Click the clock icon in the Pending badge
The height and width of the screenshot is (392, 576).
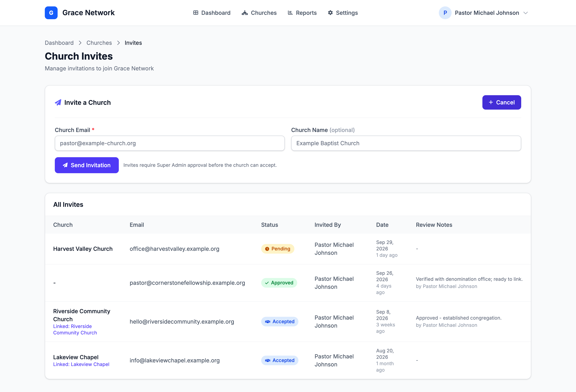tap(267, 249)
